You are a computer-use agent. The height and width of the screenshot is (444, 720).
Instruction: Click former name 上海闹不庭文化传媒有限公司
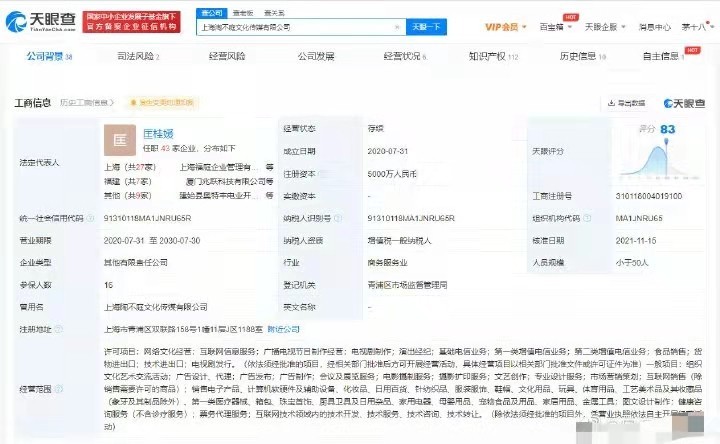[x=156, y=307]
